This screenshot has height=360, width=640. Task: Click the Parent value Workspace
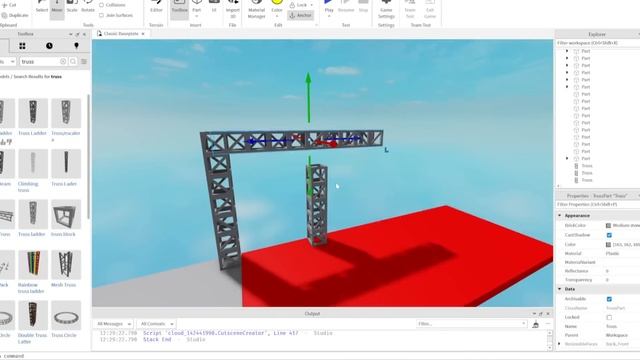point(617,335)
